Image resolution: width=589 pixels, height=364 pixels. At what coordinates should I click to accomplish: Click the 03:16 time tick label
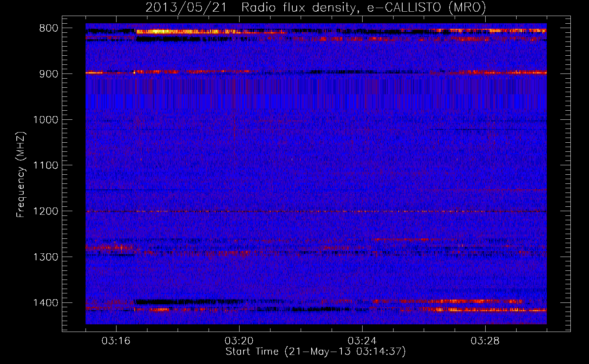(x=116, y=341)
